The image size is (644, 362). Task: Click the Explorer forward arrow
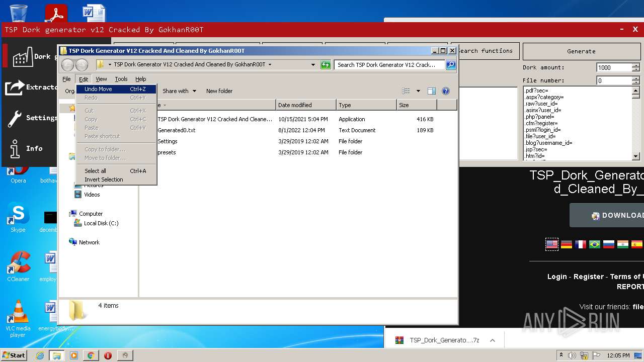coord(82,65)
